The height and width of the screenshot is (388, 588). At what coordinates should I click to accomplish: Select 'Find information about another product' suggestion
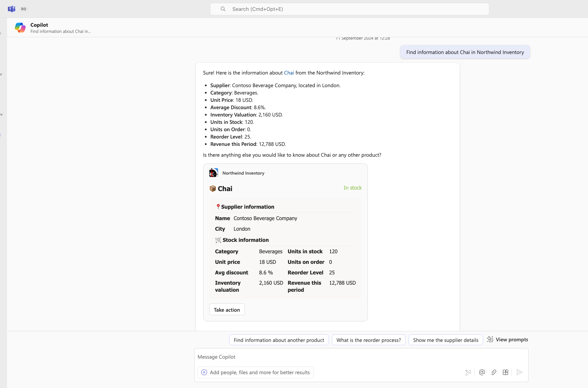279,340
